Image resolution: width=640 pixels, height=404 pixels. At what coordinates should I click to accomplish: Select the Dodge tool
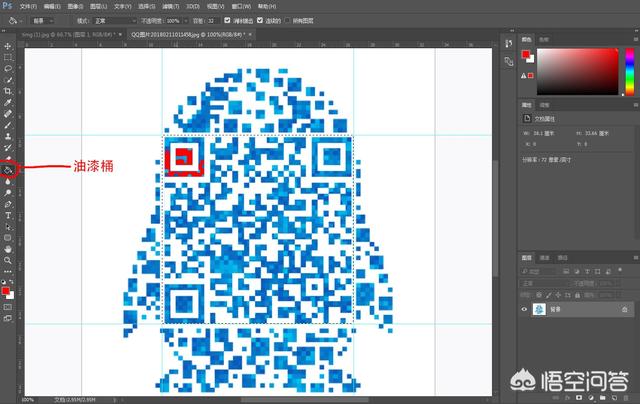tap(8, 193)
